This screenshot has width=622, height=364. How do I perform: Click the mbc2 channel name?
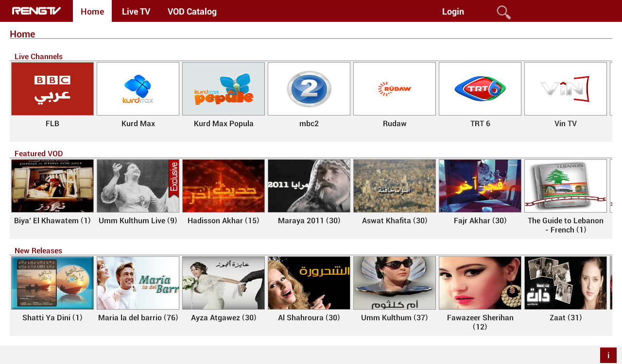(309, 124)
